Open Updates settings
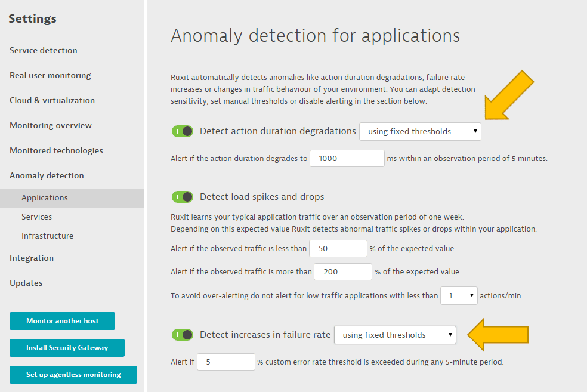 [x=26, y=283]
